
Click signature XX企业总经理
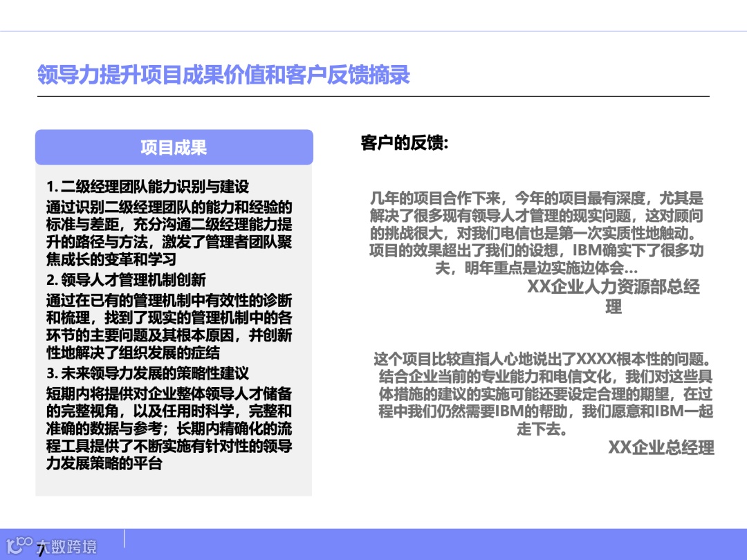coord(661,447)
